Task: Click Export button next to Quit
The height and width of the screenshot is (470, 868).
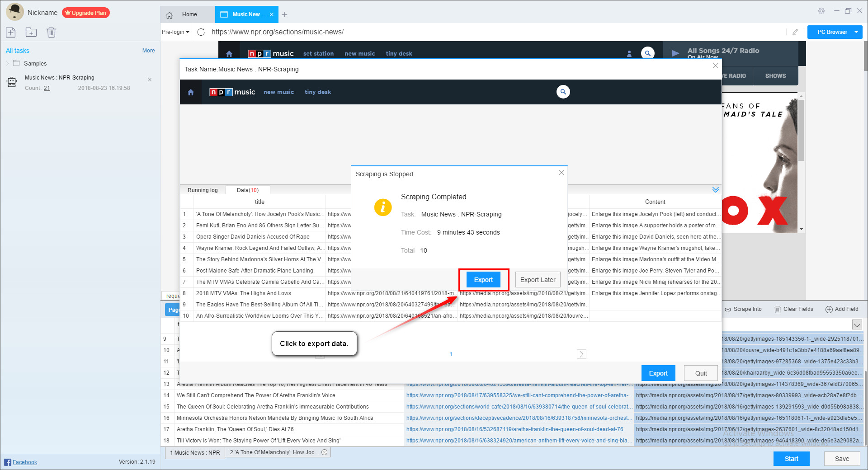Action: coord(658,373)
